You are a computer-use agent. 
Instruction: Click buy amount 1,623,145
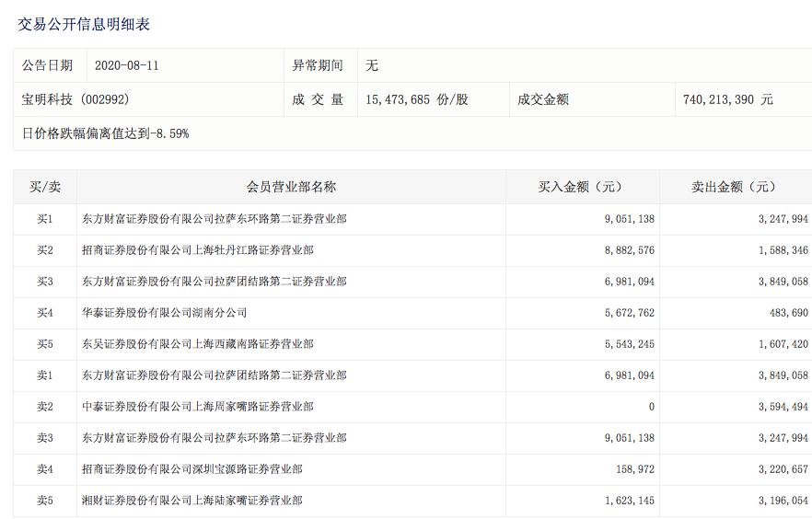(629, 501)
